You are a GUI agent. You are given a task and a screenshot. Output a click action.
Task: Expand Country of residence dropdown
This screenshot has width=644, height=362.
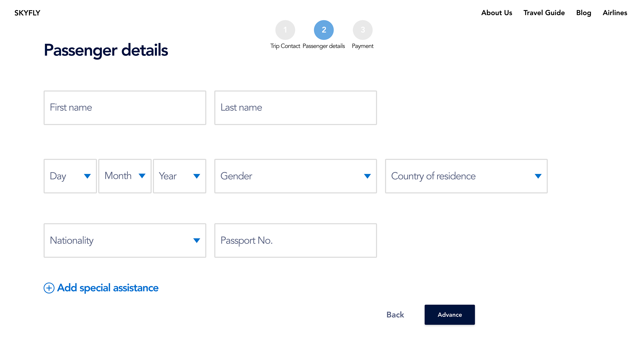(466, 176)
